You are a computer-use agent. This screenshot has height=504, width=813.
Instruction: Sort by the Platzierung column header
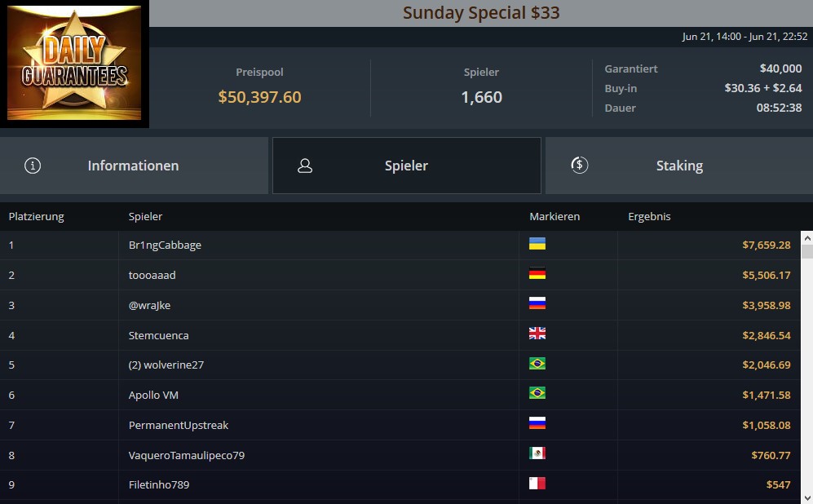click(37, 217)
